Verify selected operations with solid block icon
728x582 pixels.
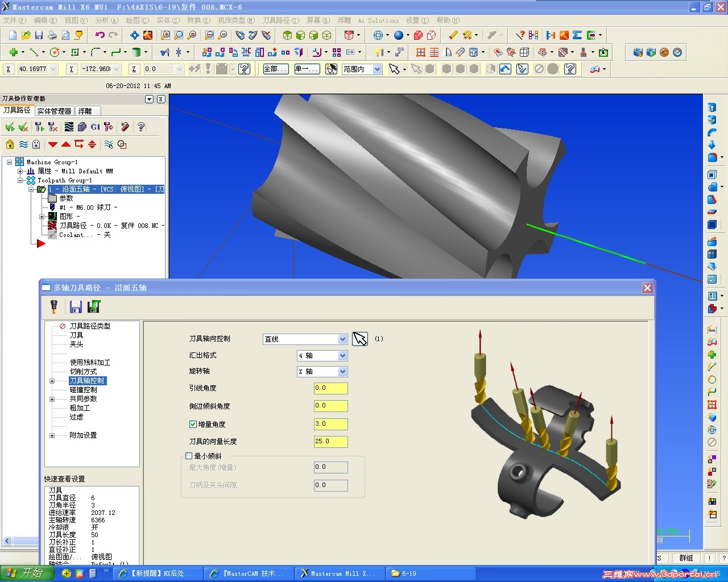coord(82,127)
